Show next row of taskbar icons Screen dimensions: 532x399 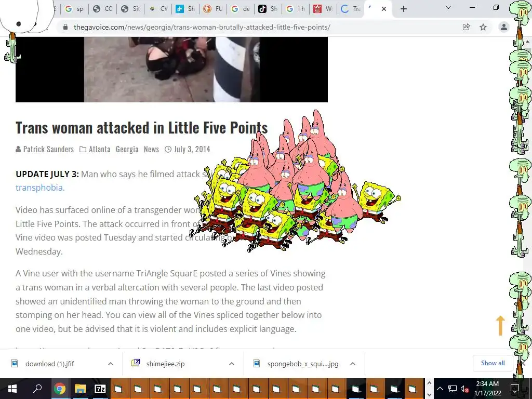[x=429, y=394]
